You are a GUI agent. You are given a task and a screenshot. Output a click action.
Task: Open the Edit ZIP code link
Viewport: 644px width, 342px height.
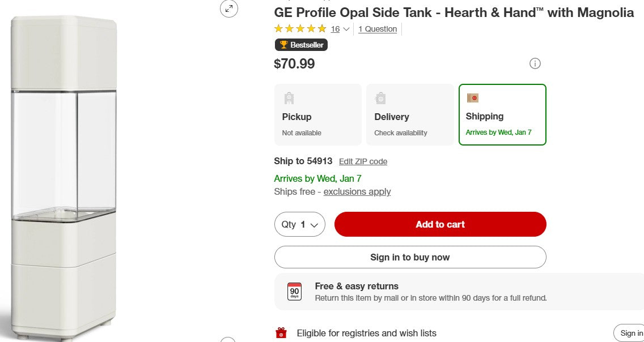coord(363,161)
